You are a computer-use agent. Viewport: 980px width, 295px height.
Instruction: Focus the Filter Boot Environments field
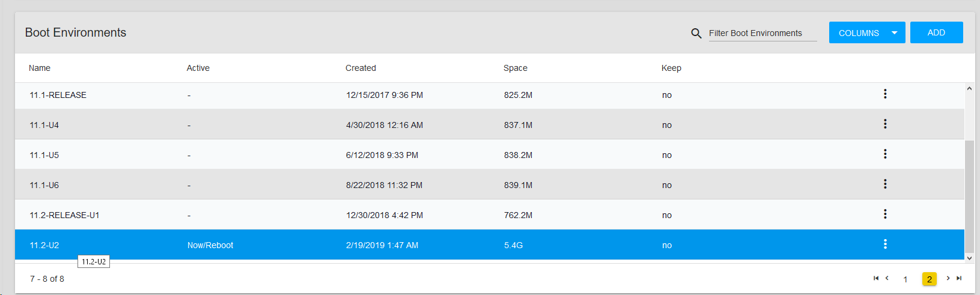[762, 34]
